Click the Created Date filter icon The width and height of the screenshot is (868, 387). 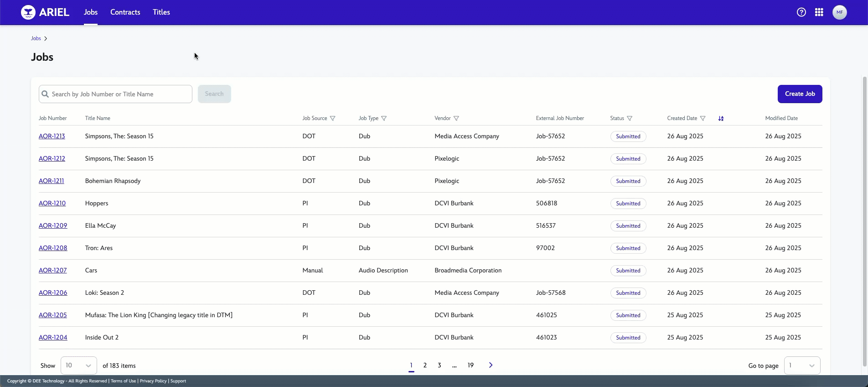[x=703, y=119]
